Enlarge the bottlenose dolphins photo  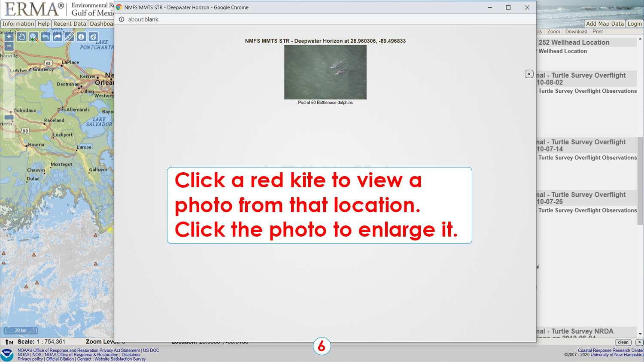coord(325,72)
